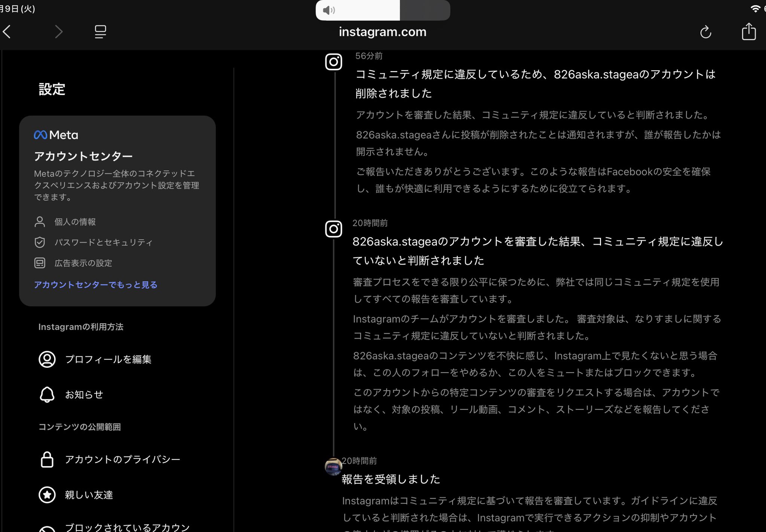Open 広告表示の設定
The image size is (766, 532).
point(83,263)
